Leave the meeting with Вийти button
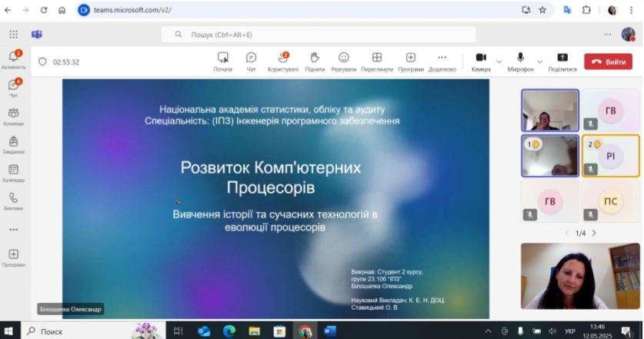Image resolution: width=644 pixels, height=339 pixels. pyautogui.click(x=608, y=61)
